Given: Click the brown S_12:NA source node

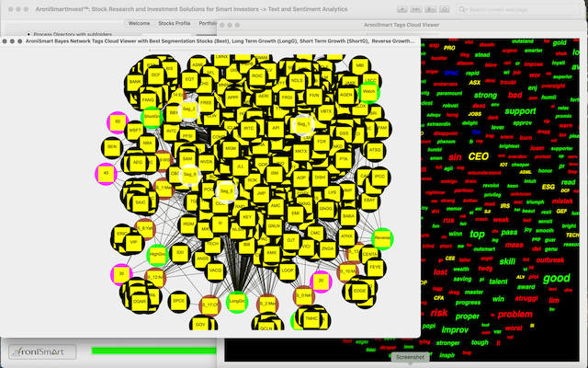Looking at the screenshot, I should (155, 278).
